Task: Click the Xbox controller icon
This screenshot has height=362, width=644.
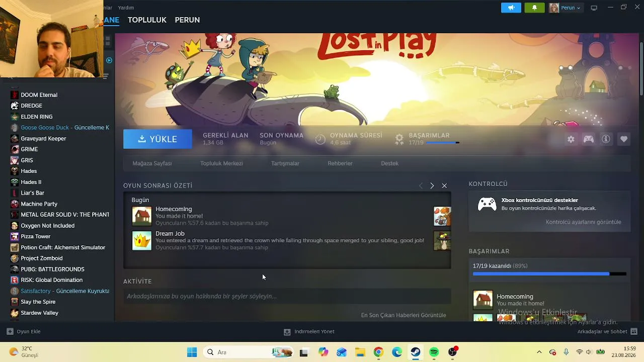Action: (487, 204)
